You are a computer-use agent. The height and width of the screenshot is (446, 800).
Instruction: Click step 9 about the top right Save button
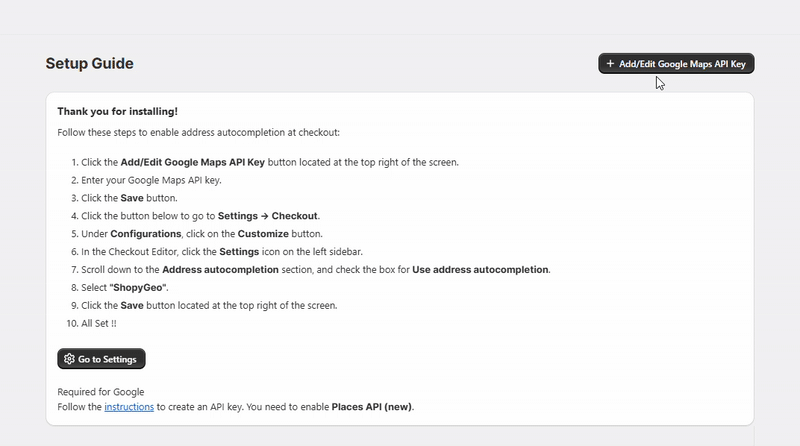(209, 305)
